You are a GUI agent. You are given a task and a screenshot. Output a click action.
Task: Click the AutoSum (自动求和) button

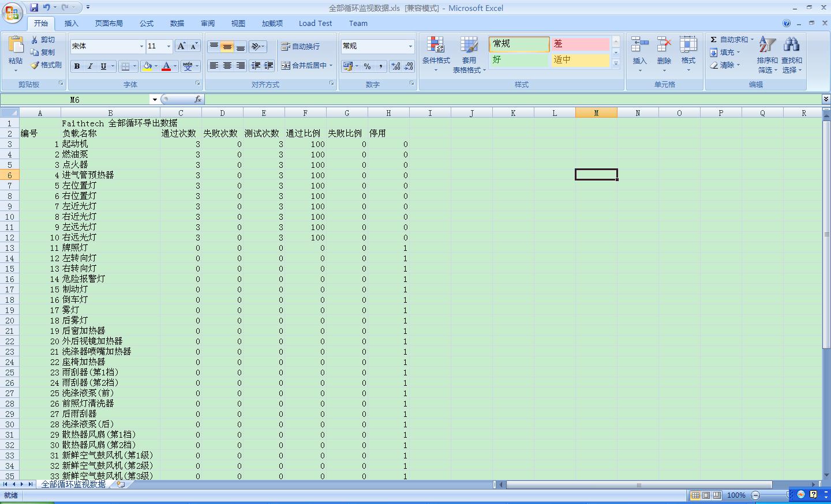point(729,40)
